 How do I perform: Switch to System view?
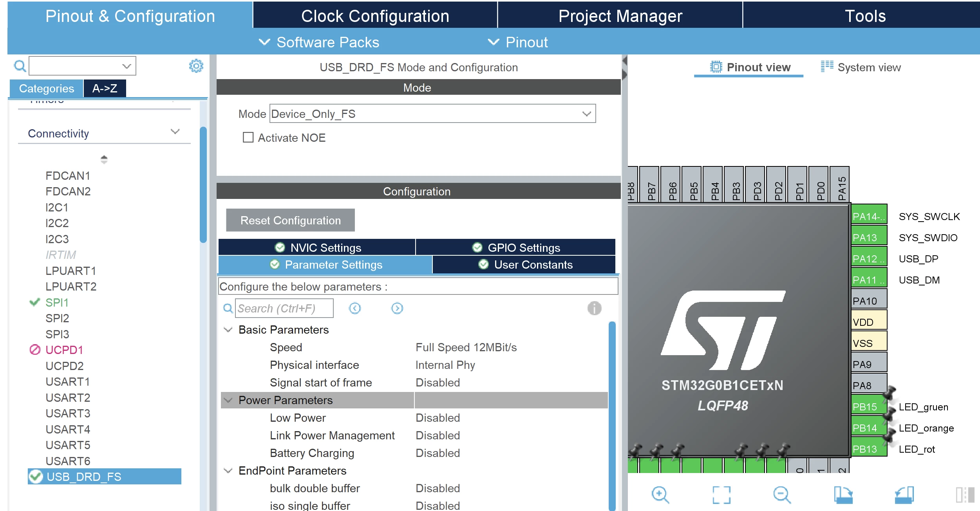click(861, 67)
